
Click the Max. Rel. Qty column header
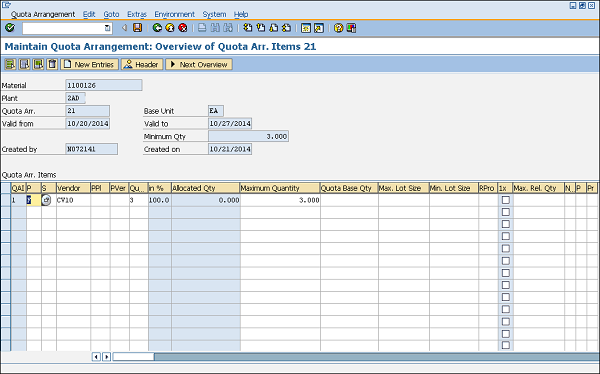[x=538, y=188]
